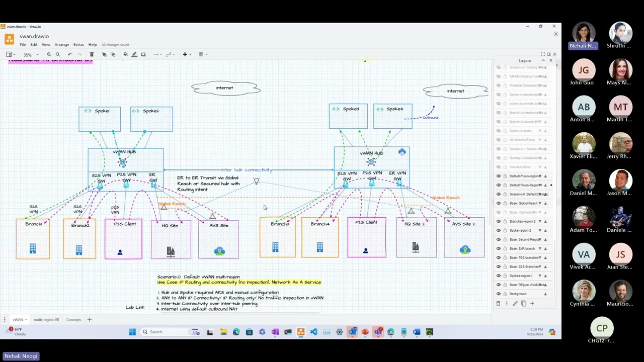Switch to the multi-region-ER page tab
644x362 pixels.
point(46,320)
